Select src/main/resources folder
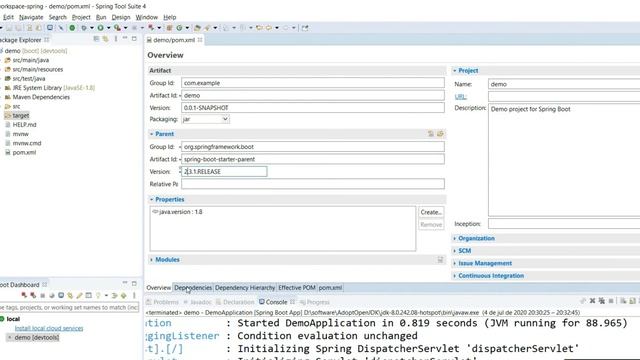Viewport: 640px width, 360px height. click(38, 69)
